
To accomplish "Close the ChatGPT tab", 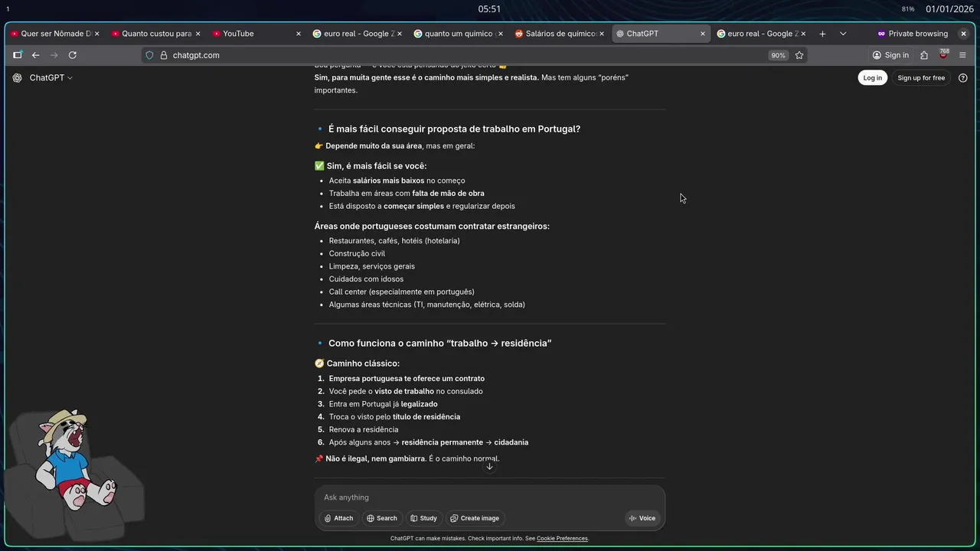I will [x=703, y=34].
